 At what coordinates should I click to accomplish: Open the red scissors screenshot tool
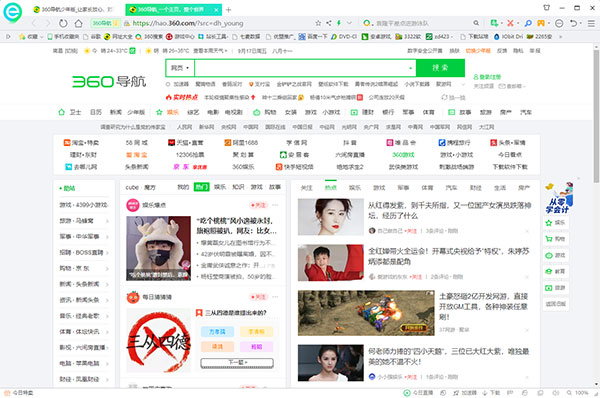pos(510,23)
